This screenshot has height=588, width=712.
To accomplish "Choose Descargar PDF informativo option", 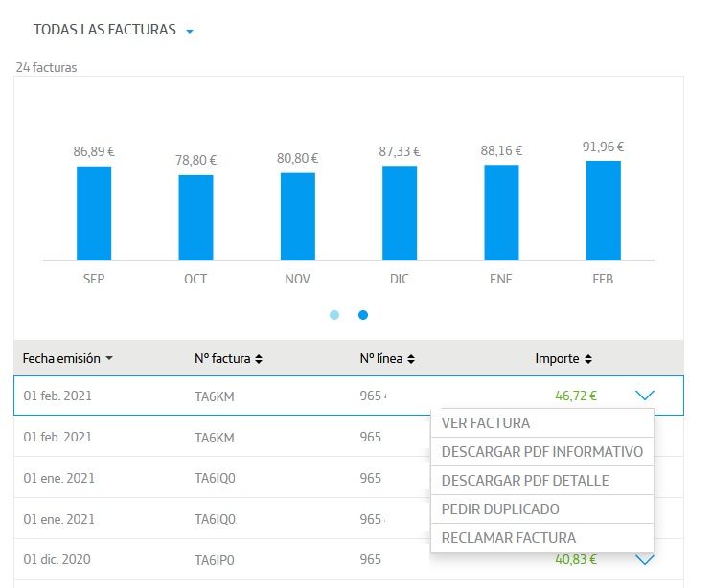I will pyautogui.click(x=541, y=452).
